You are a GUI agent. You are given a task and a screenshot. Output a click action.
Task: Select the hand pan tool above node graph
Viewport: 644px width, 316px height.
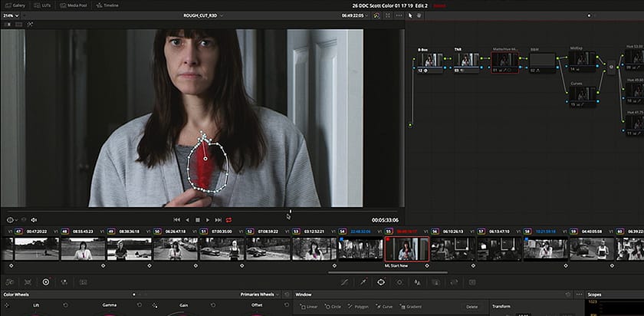(419, 15)
